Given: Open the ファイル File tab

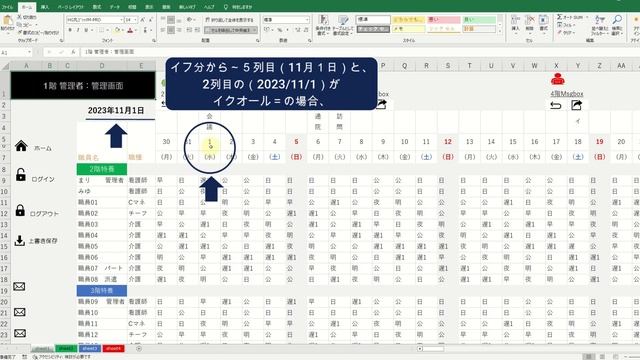Looking at the screenshot, I should [x=7, y=7].
